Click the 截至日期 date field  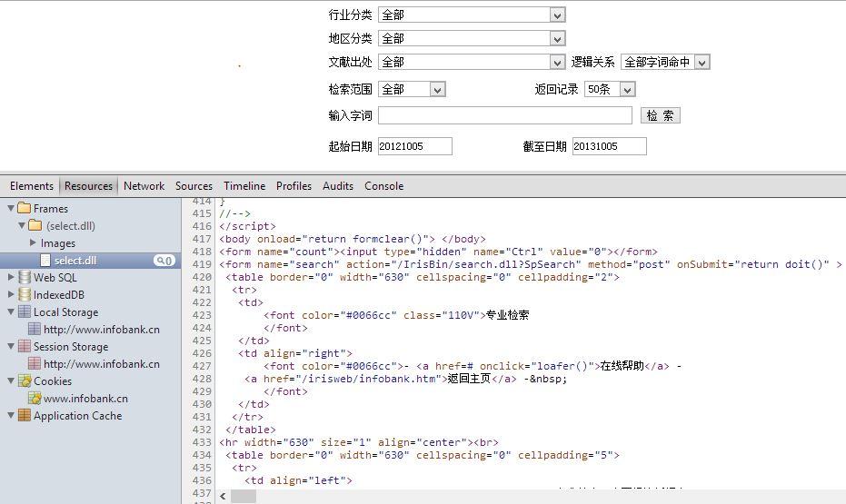[x=610, y=146]
